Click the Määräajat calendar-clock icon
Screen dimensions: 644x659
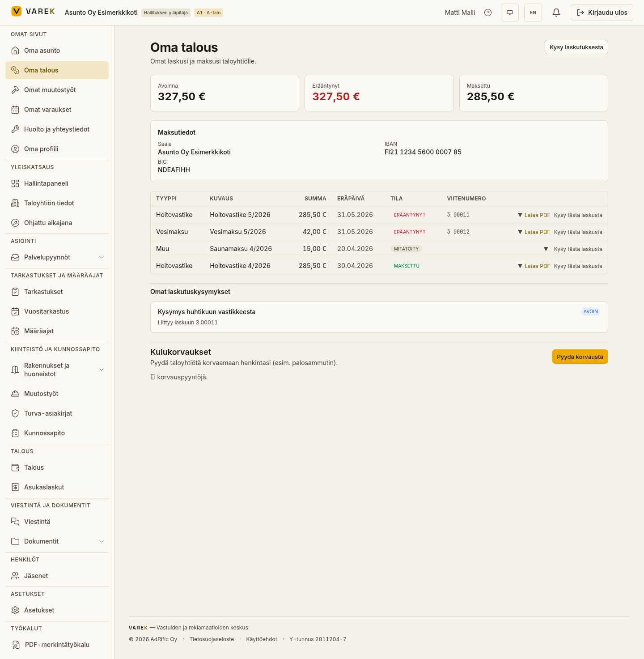tap(15, 331)
